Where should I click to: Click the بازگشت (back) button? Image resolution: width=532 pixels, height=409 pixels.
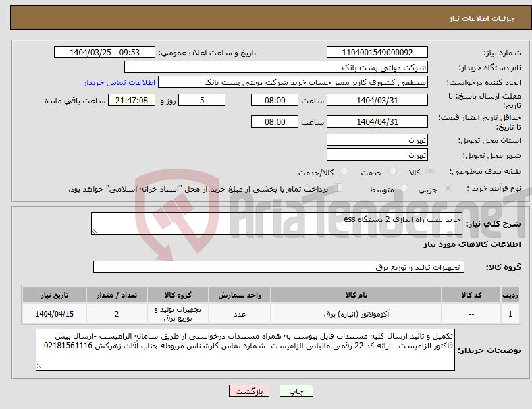tap(249, 391)
